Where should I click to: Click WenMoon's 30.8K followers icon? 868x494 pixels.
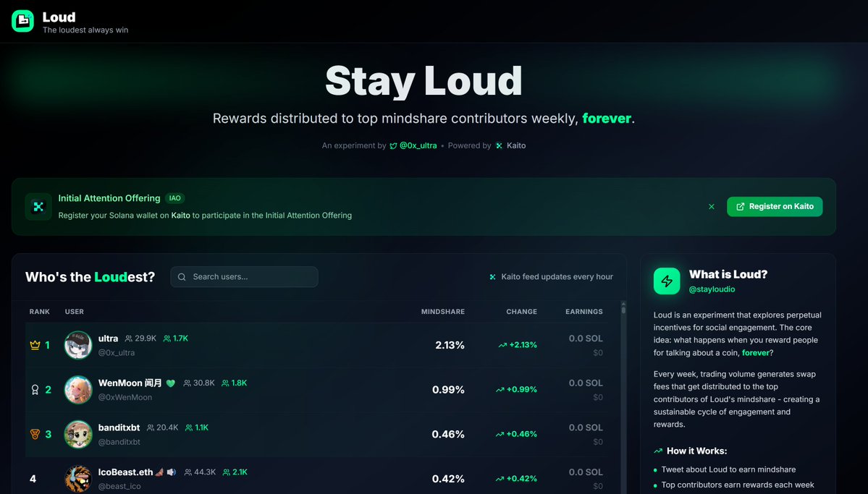[x=187, y=383]
